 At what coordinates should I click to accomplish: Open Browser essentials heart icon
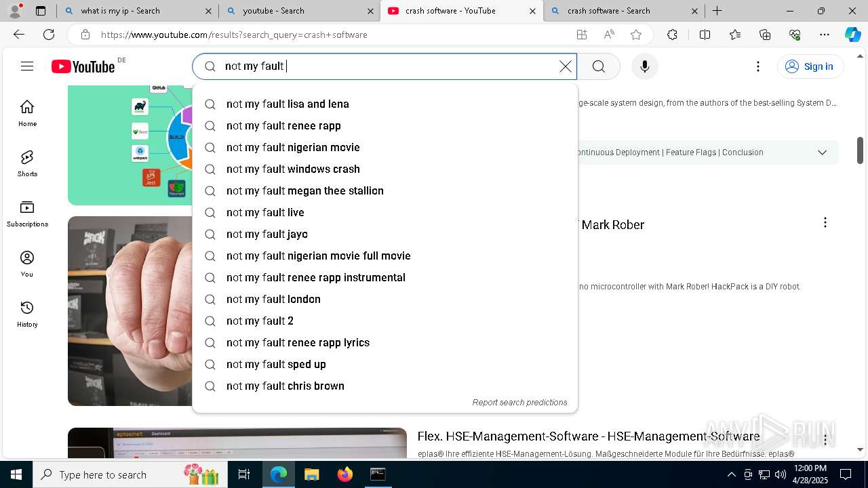pyautogui.click(x=795, y=35)
